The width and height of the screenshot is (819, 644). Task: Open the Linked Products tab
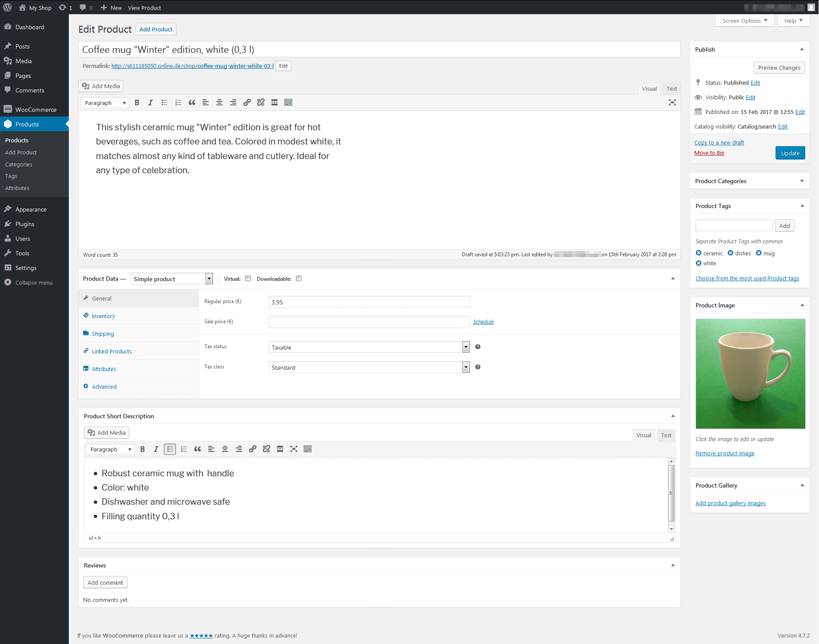[x=139, y=351]
